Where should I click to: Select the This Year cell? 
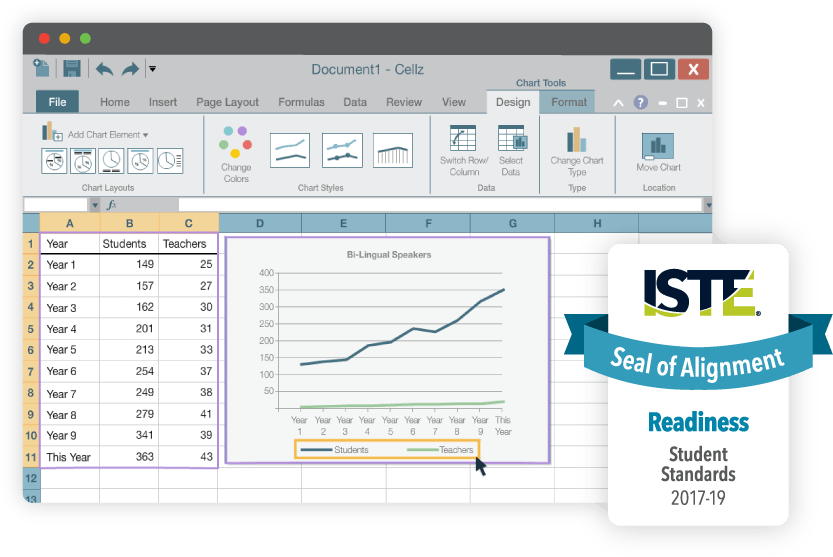click(x=70, y=457)
